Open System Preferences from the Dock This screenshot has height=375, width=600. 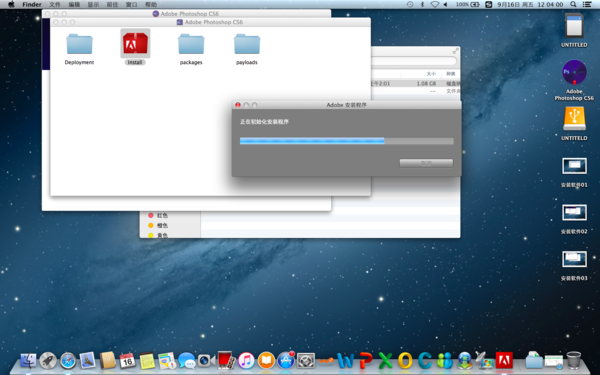pyautogui.click(x=306, y=360)
